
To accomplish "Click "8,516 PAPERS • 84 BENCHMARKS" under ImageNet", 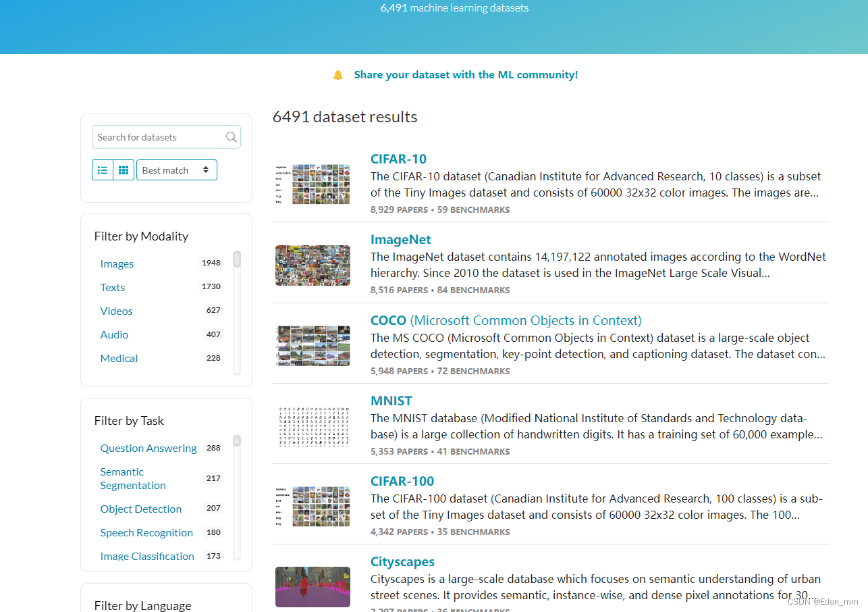I will tap(440, 290).
